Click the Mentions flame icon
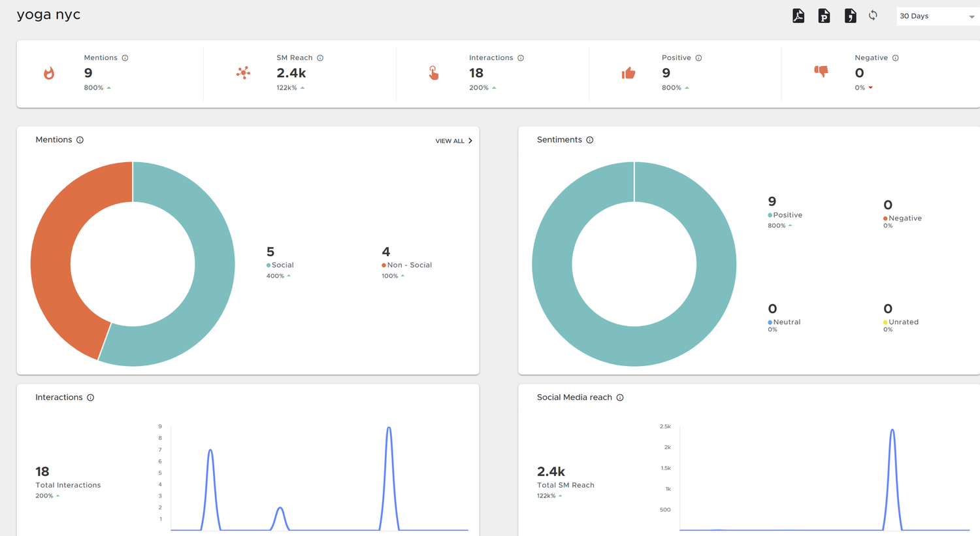The width and height of the screenshot is (980, 536). 50,73
